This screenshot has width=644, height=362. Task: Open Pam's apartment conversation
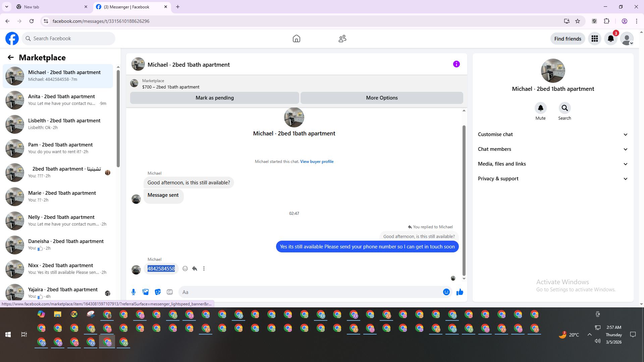click(x=58, y=148)
